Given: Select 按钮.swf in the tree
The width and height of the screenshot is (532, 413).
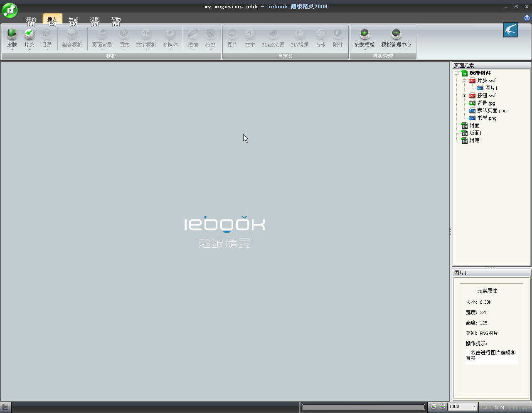Looking at the screenshot, I should [x=486, y=96].
